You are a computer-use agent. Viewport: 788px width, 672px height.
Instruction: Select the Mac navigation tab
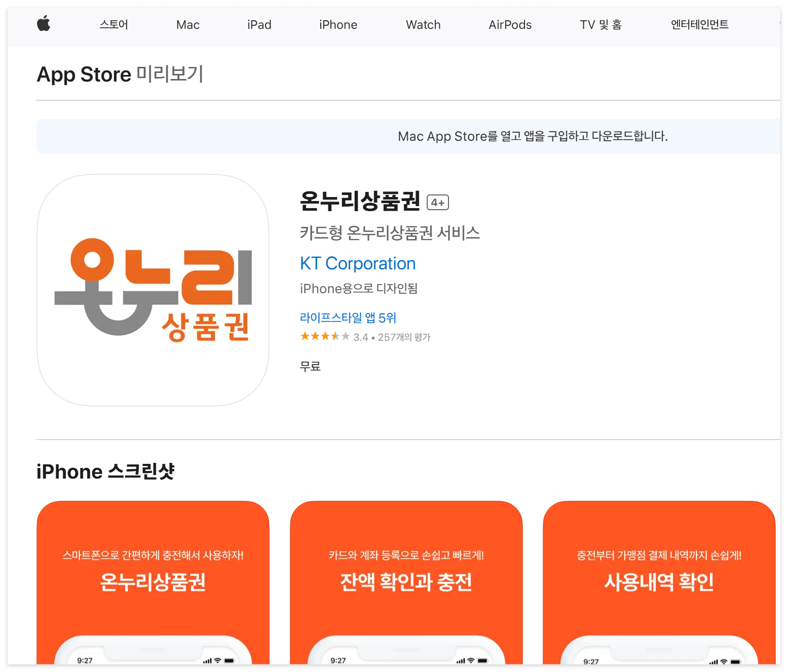(x=187, y=24)
